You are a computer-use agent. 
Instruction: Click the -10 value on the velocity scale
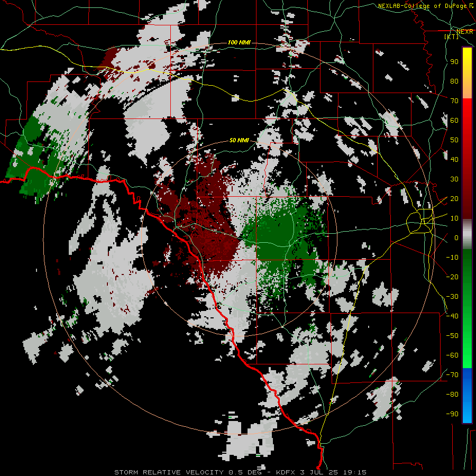pos(452,258)
